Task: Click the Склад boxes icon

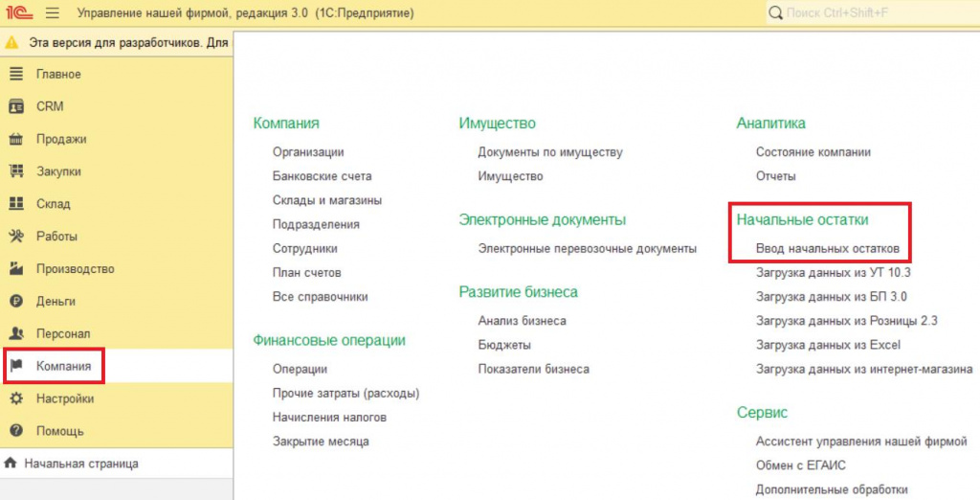Action: (x=16, y=203)
